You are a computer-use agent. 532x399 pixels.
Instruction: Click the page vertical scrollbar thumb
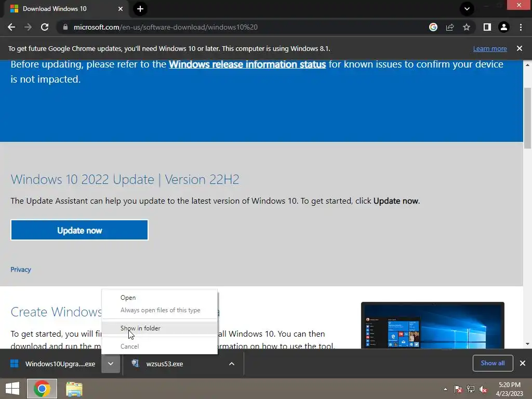pyautogui.click(x=527, y=118)
